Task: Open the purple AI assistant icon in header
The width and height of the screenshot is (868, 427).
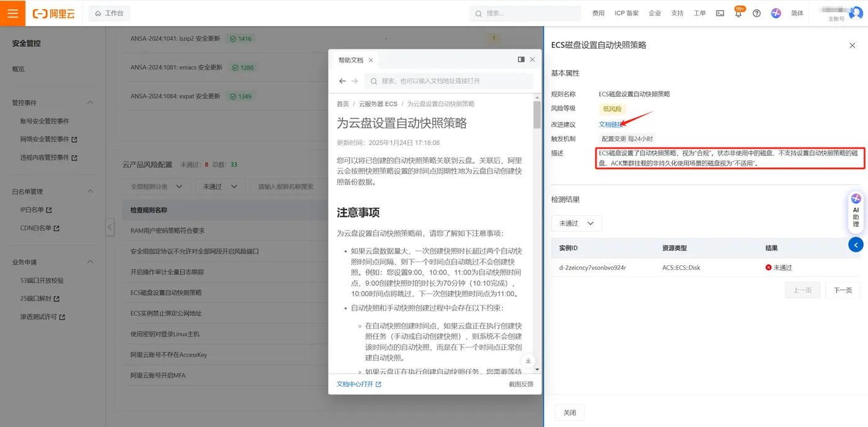Action: 776,13
